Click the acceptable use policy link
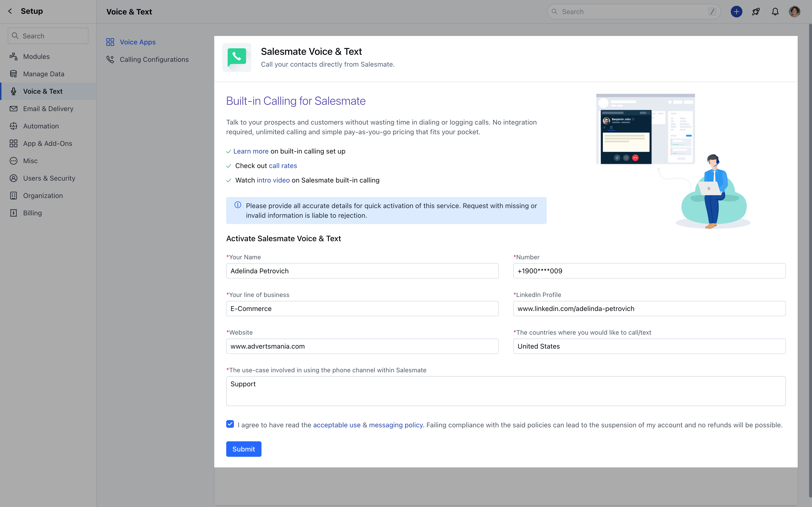 (x=337, y=425)
